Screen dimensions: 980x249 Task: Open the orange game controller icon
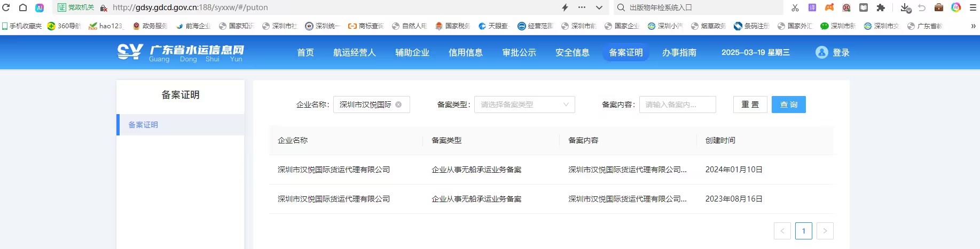[x=829, y=7]
